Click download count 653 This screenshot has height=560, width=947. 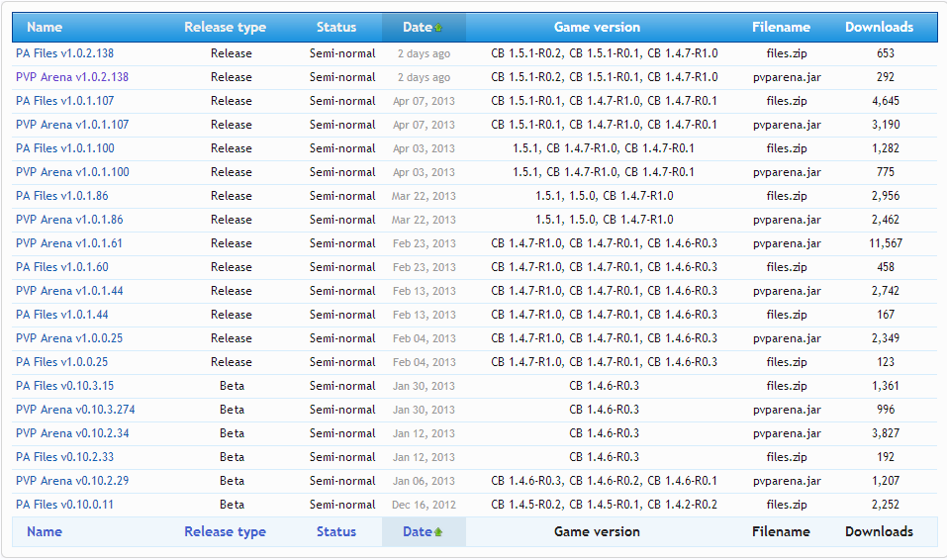click(x=886, y=53)
